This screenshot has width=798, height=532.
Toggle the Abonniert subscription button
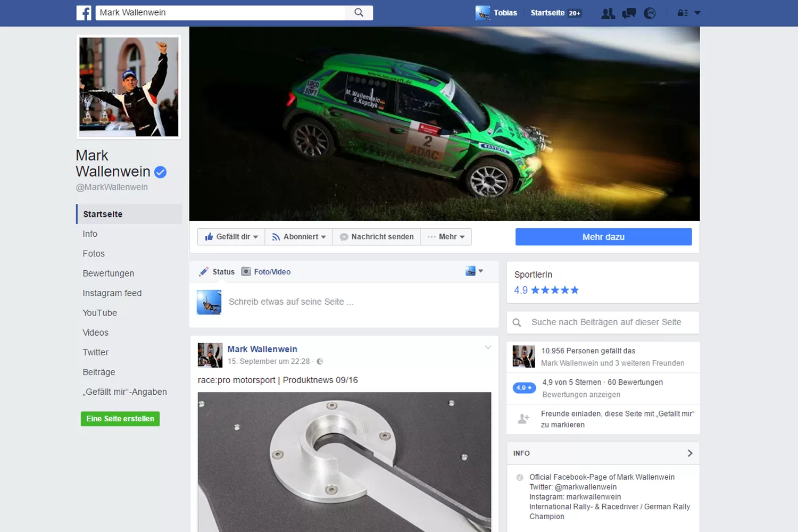tap(299, 237)
